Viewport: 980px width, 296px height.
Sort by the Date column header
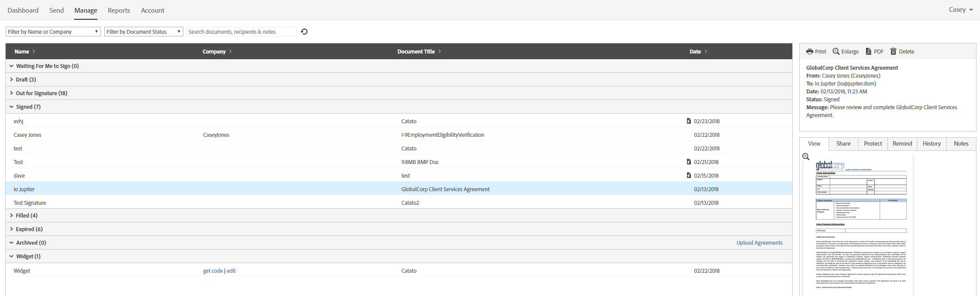(x=695, y=51)
